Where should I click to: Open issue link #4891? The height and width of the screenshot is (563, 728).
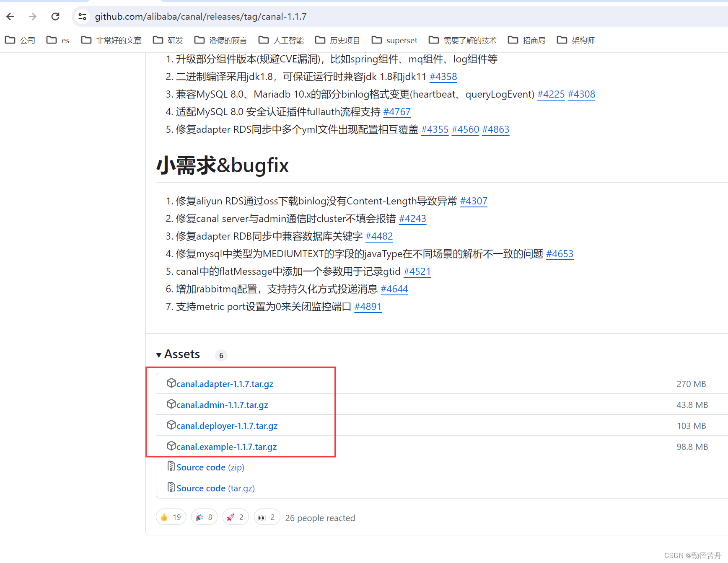(368, 307)
